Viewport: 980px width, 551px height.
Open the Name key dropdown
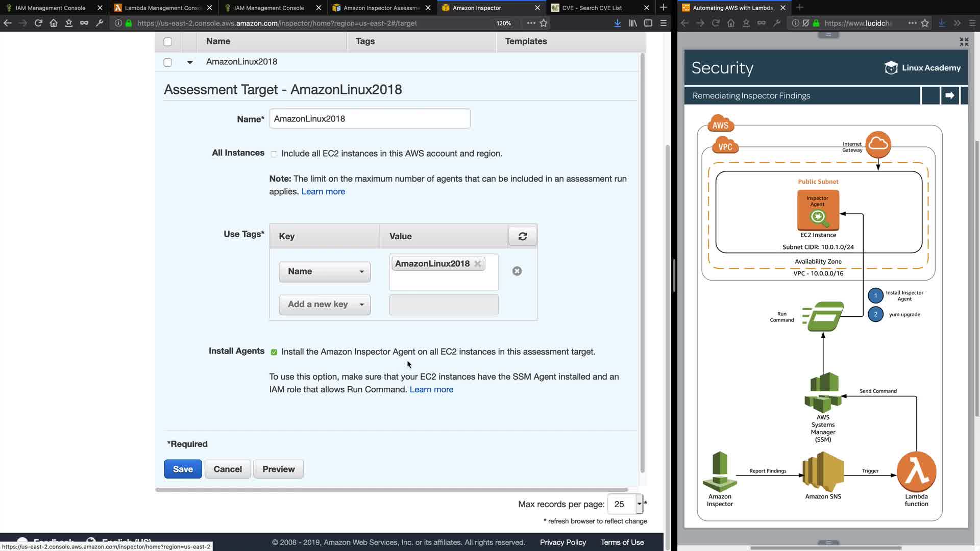[x=325, y=271]
